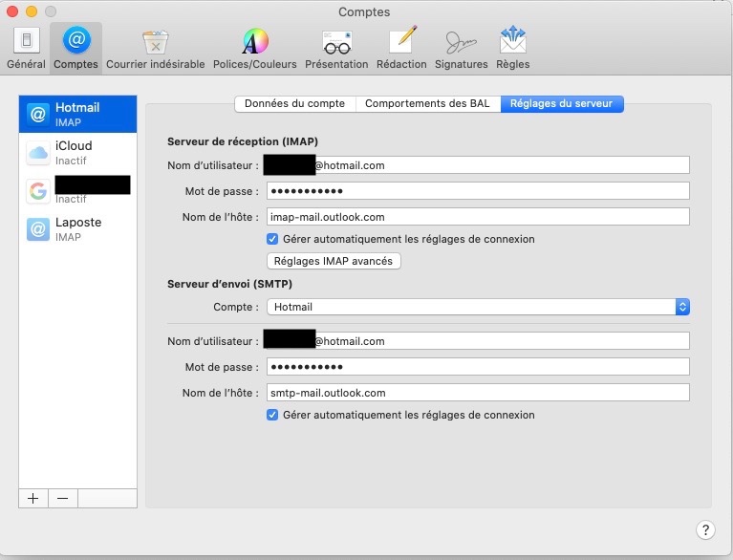Uncheck IMAP automatic connection settings checkbox
Screen dimensions: 733x560
pos(272,239)
